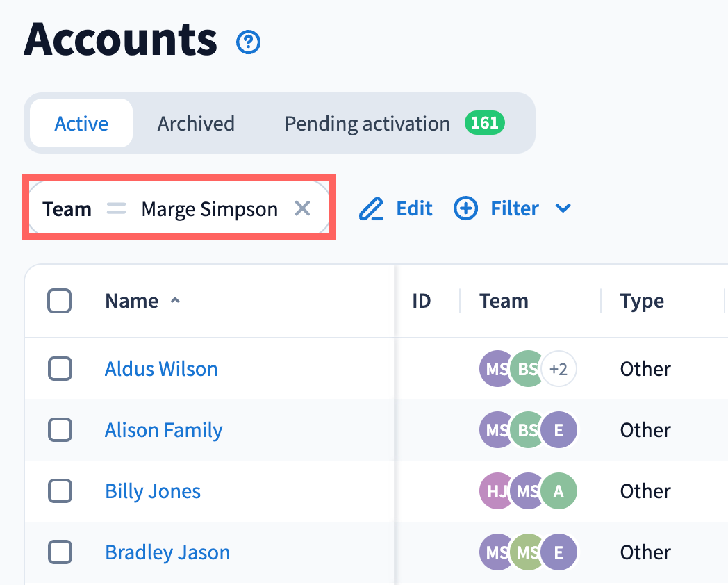Click the HJ avatar in Billy Jones row
The width and height of the screenshot is (728, 585).
[496, 491]
